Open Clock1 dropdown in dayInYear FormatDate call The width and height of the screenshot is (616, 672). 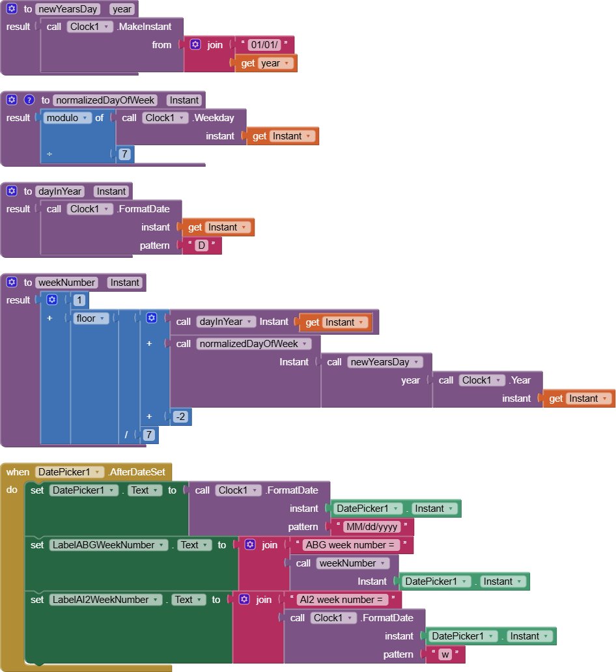tap(90, 209)
